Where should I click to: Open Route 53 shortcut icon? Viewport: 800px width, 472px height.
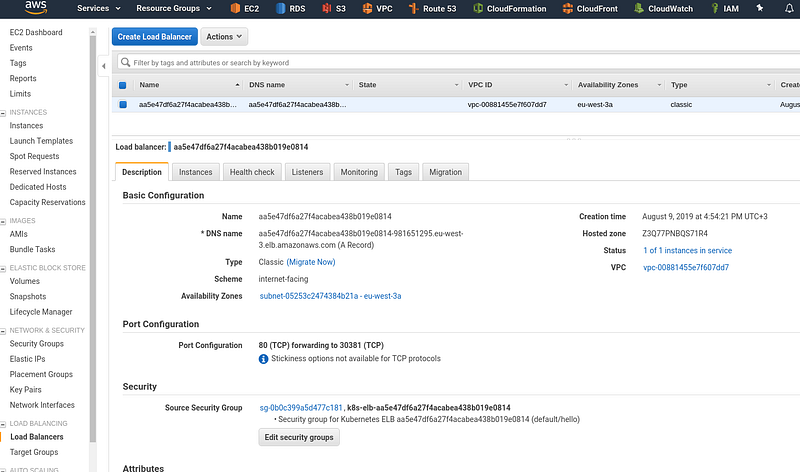(414, 8)
